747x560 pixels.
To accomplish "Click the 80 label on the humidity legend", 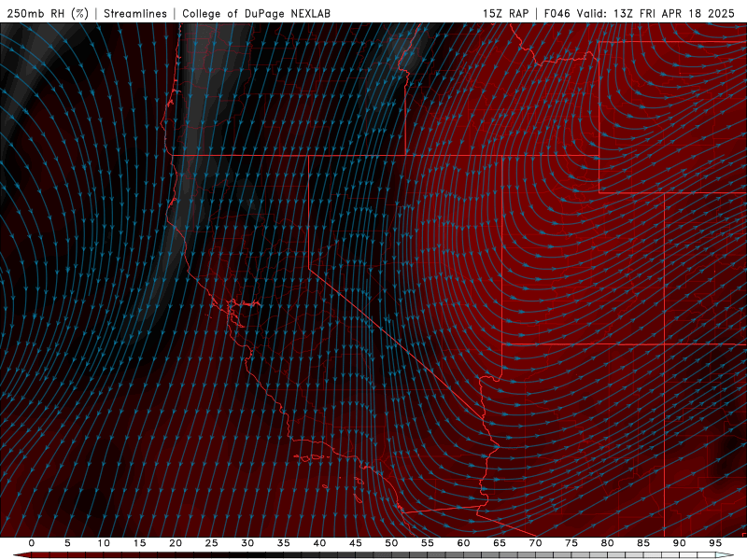I will point(607,543).
